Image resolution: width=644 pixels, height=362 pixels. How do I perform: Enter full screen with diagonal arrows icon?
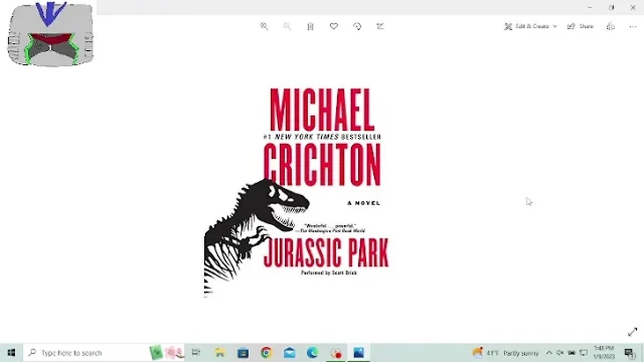coord(632,332)
